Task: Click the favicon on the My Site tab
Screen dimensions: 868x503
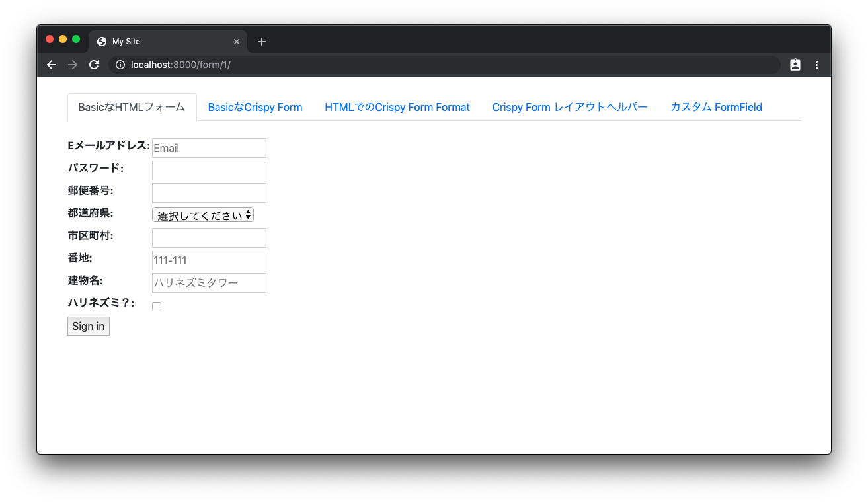Action: (101, 41)
